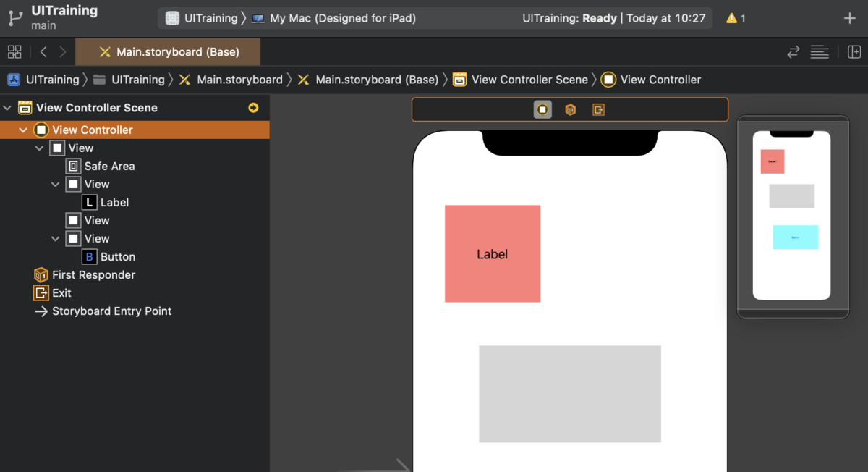868x472 pixels.
Task: Select View Controller icon in scene dock
Action: pyautogui.click(x=542, y=109)
